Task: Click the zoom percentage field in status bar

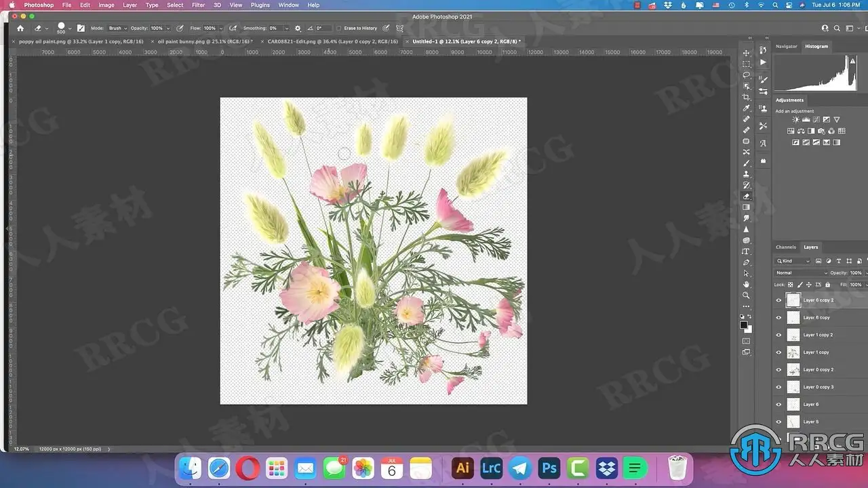Action: tap(22, 449)
